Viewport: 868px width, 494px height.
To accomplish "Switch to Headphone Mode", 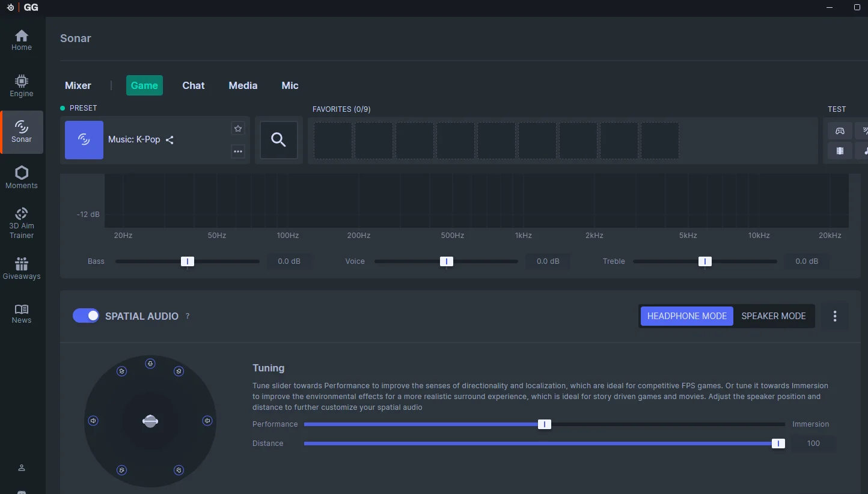I will pos(687,316).
